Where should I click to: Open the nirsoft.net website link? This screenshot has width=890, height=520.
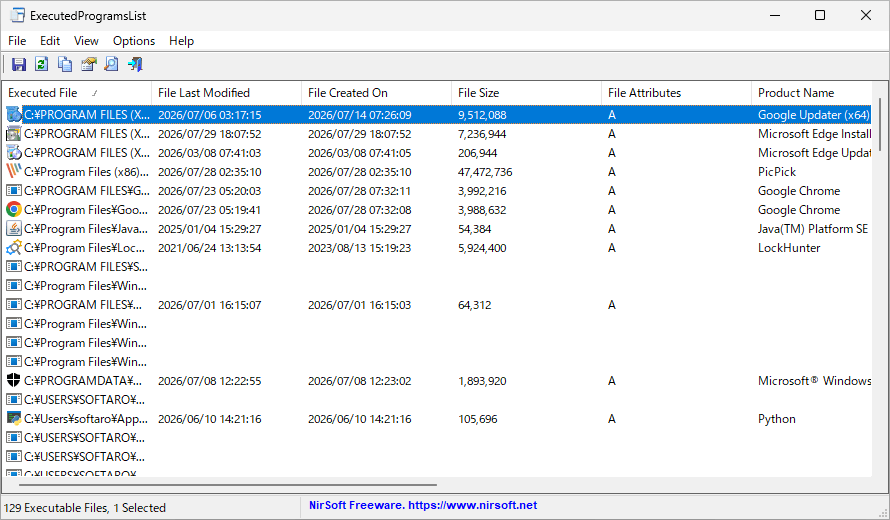coord(472,505)
